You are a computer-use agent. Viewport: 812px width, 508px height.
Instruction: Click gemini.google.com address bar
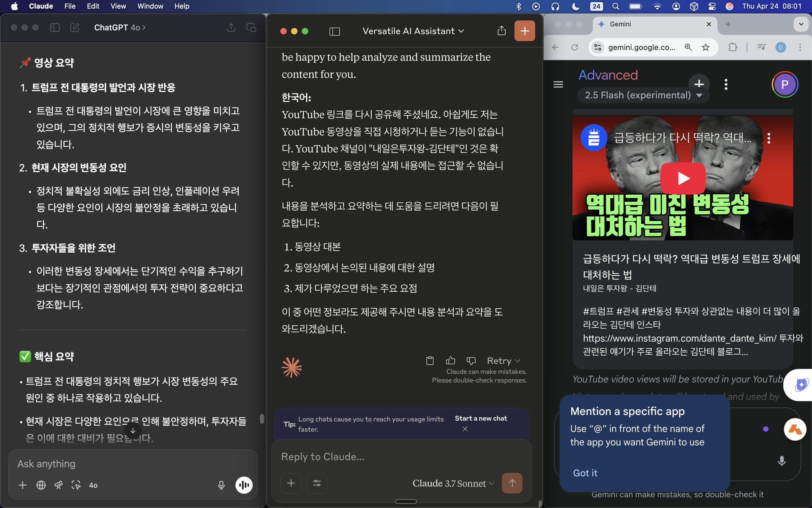coord(641,47)
